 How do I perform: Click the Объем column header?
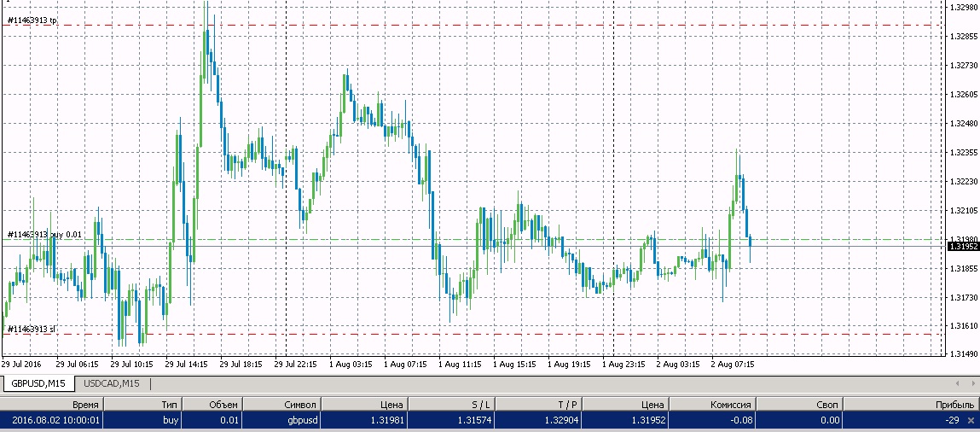(x=212, y=405)
